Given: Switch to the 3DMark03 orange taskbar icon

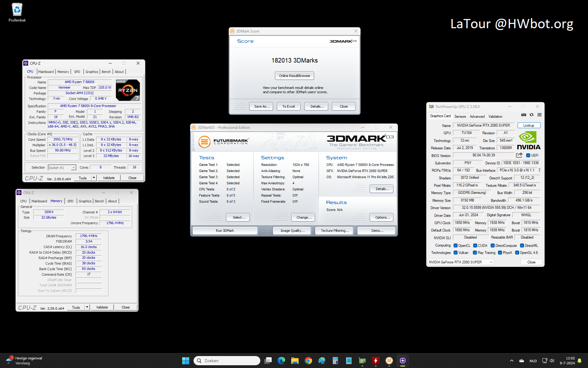Looking at the screenshot, I should click(389, 361).
